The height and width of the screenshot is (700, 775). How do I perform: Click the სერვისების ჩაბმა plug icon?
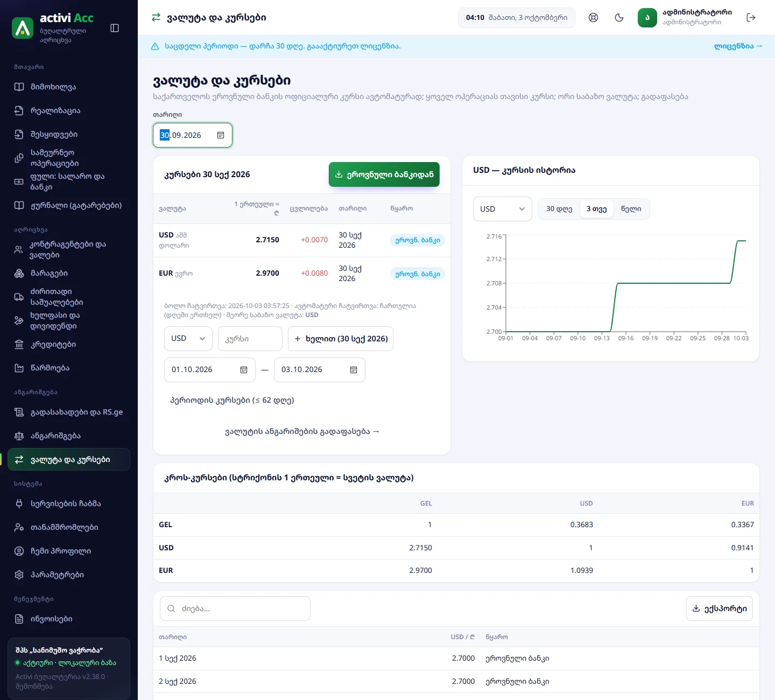[x=19, y=503]
